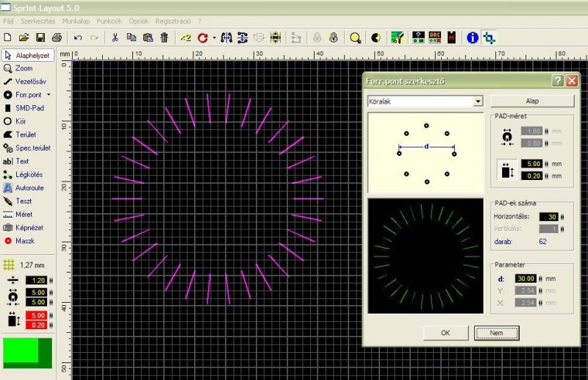Click the blue Info icon

[x=473, y=37]
